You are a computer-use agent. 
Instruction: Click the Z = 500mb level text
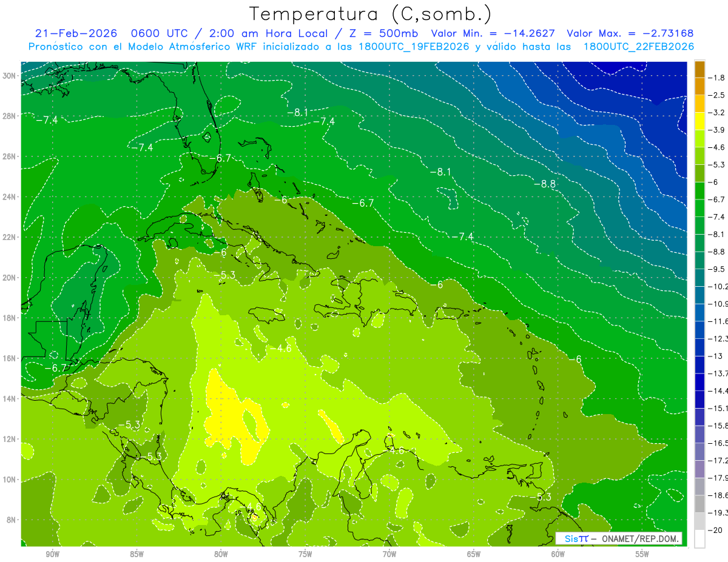[x=382, y=33]
